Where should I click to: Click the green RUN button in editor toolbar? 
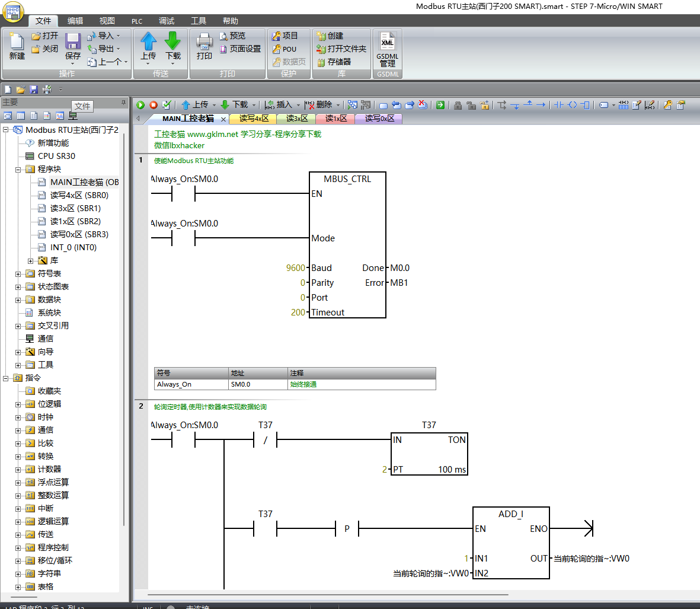140,105
